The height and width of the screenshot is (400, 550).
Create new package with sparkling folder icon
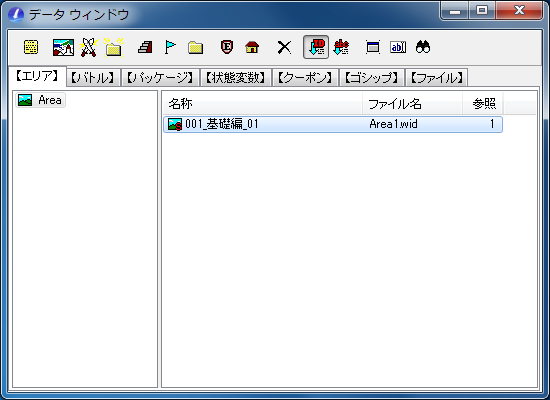(x=114, y=47)
